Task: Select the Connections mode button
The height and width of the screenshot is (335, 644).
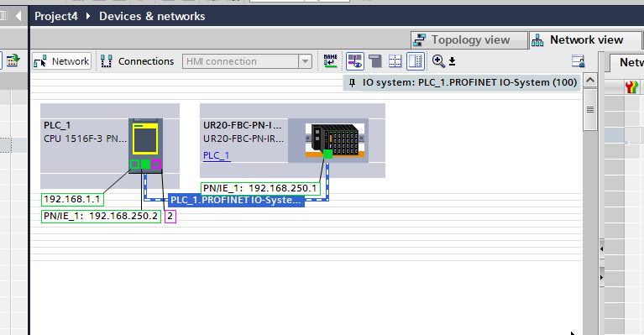Action: (137, 61)
